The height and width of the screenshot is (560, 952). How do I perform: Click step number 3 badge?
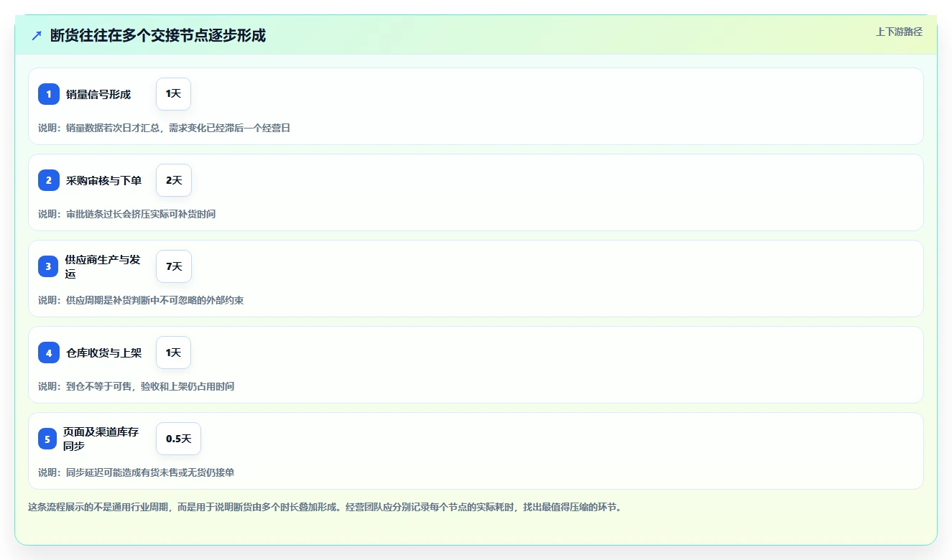click(x=48, y=266)
